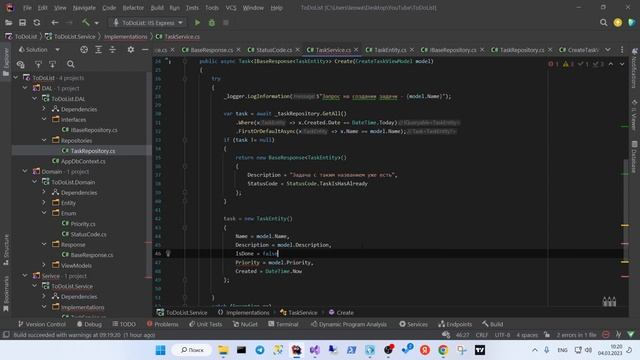Click the Build hammer icon
The height and width of the screenshot is (360, 640).
(86, 23)
